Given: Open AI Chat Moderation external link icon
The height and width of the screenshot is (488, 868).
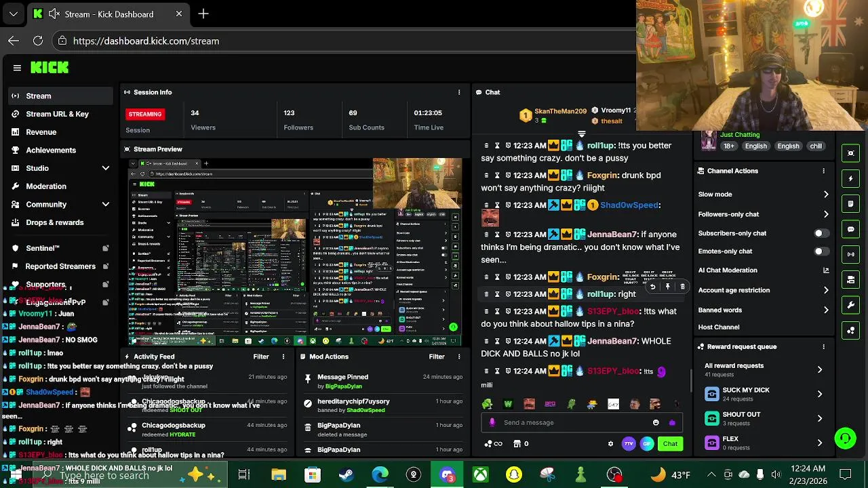Looking at the screenshot, I should point(826,270).
